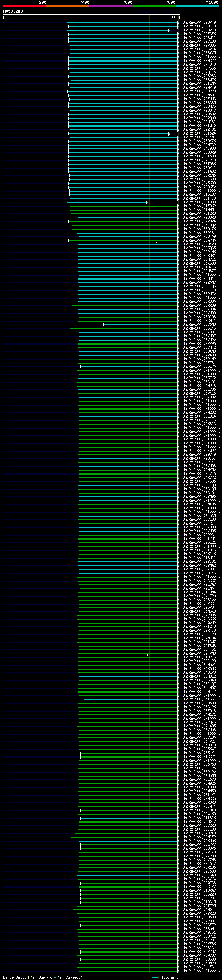The image size is (222, 980).
Task: Open hit UniRef100_B9T524
Action: 199,133
